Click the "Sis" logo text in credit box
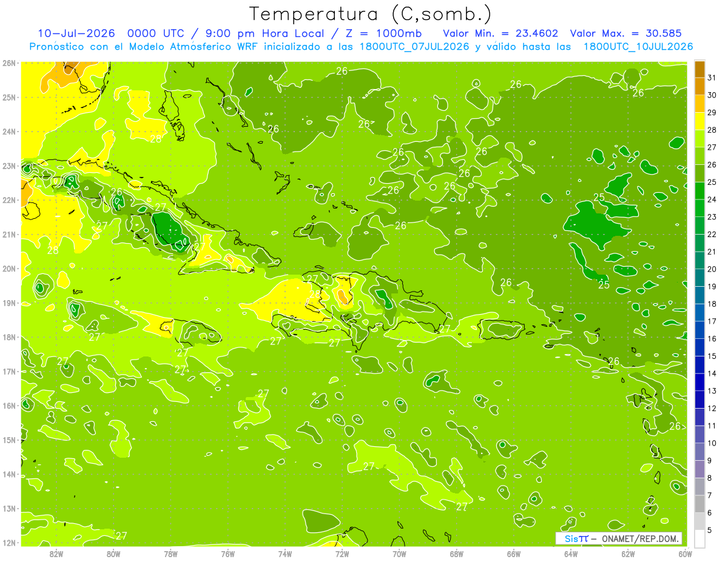 click(x=571, y=538)
